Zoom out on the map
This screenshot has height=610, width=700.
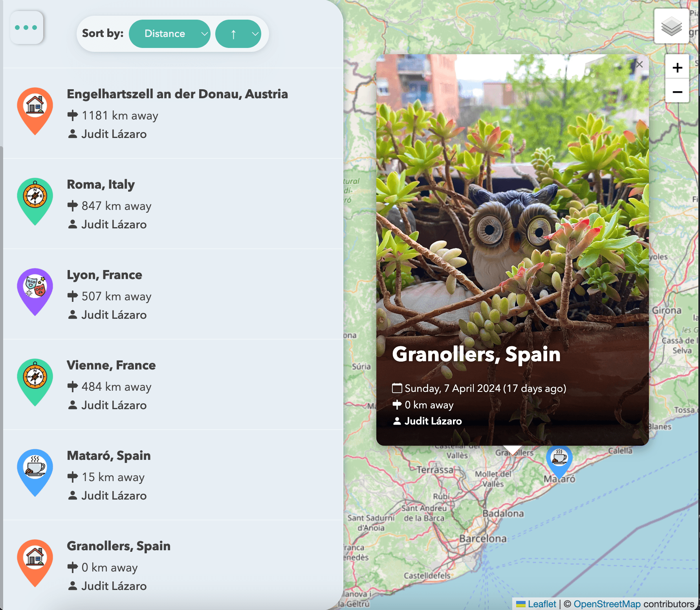[677, 92]
